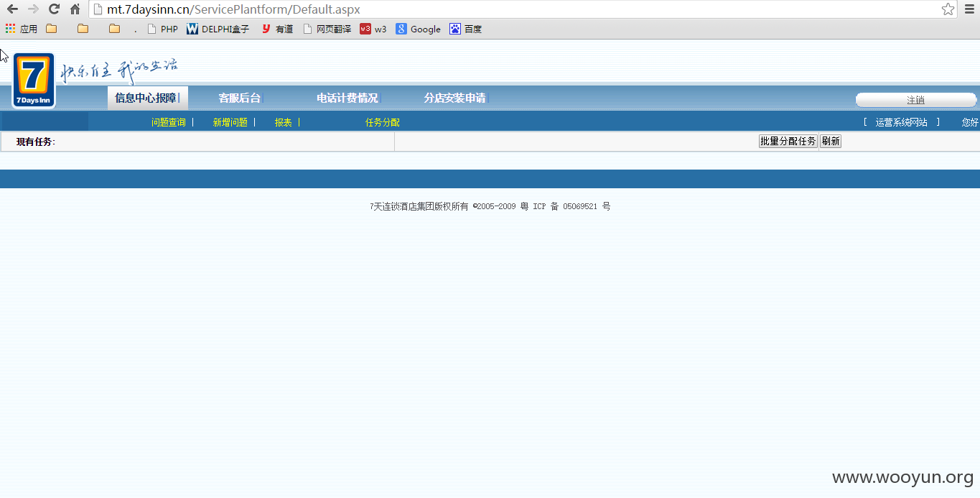
Task: Open the 应用 apps shortcut
Action: pos(22,29)
